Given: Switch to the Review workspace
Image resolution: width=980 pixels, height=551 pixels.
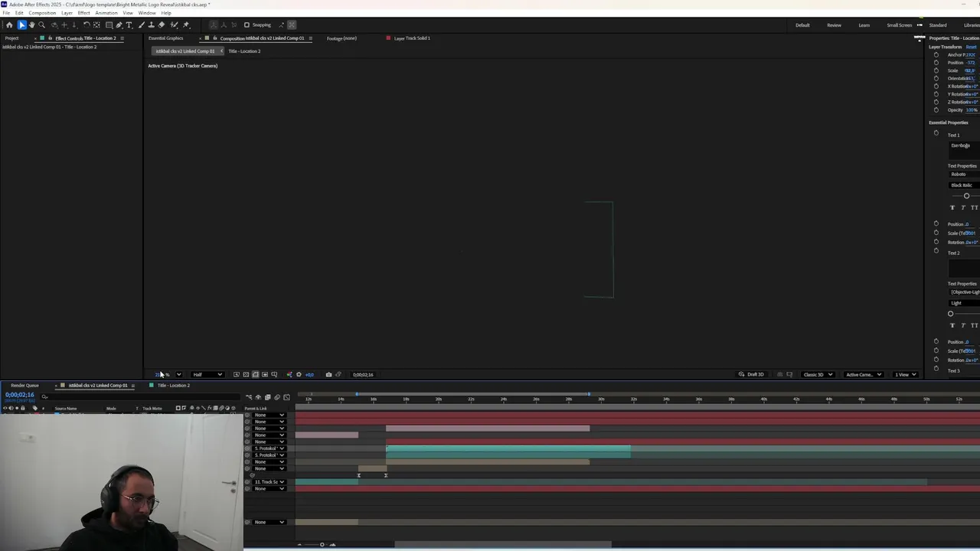Looking at the screenshot, I should point(834,25).
